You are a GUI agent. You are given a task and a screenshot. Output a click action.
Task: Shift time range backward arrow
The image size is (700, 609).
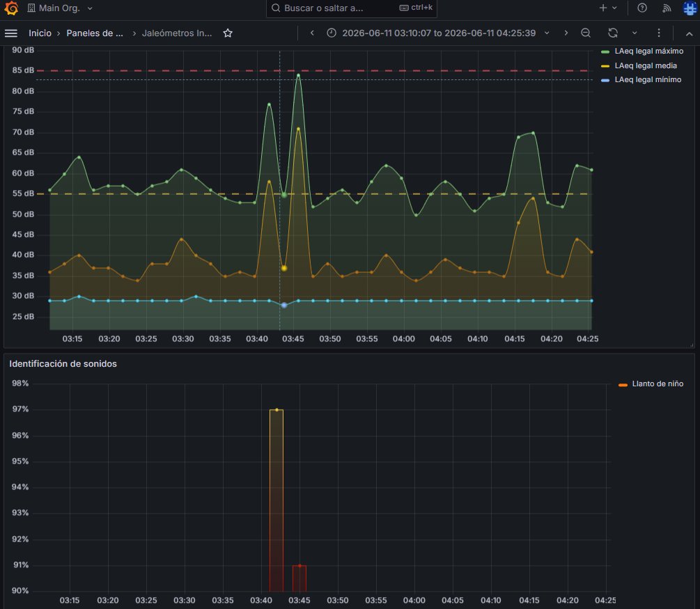tap(312, 33)
